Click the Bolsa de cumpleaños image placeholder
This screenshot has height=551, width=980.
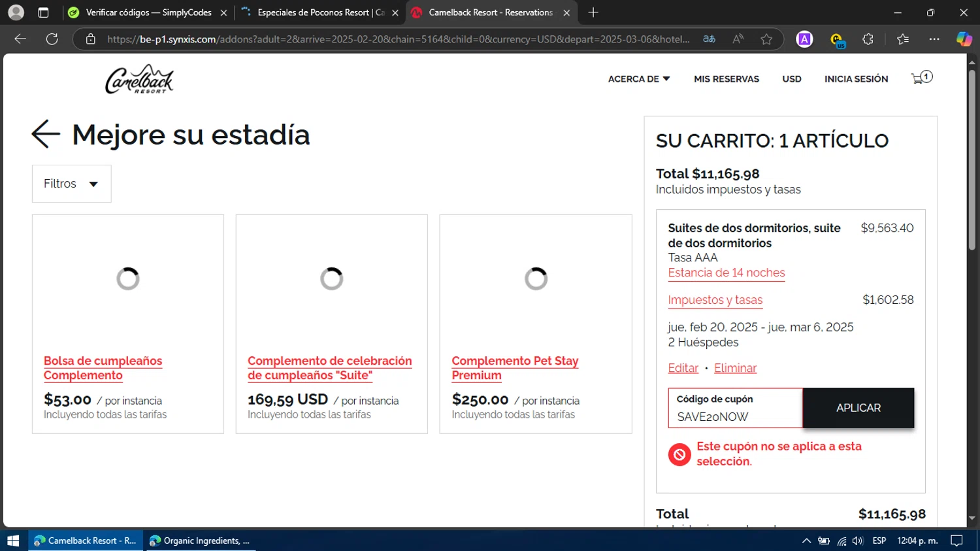tap(128, 279)
